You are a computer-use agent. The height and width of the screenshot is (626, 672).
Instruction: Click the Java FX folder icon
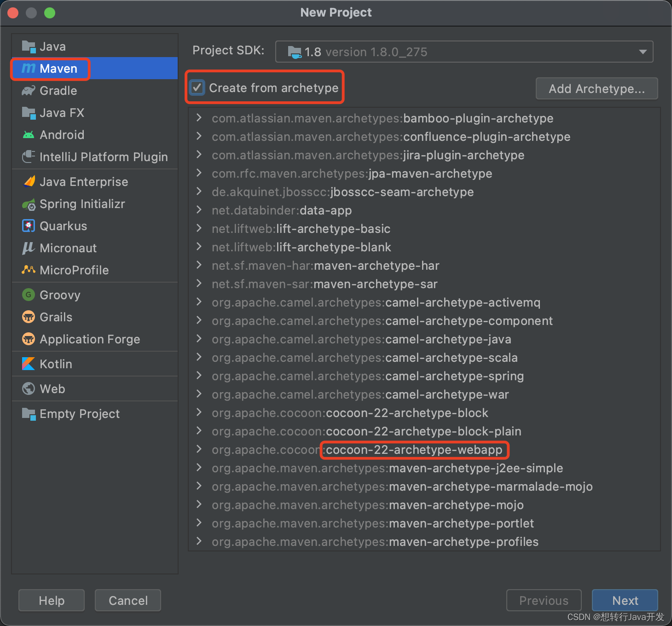coord(29,113)
